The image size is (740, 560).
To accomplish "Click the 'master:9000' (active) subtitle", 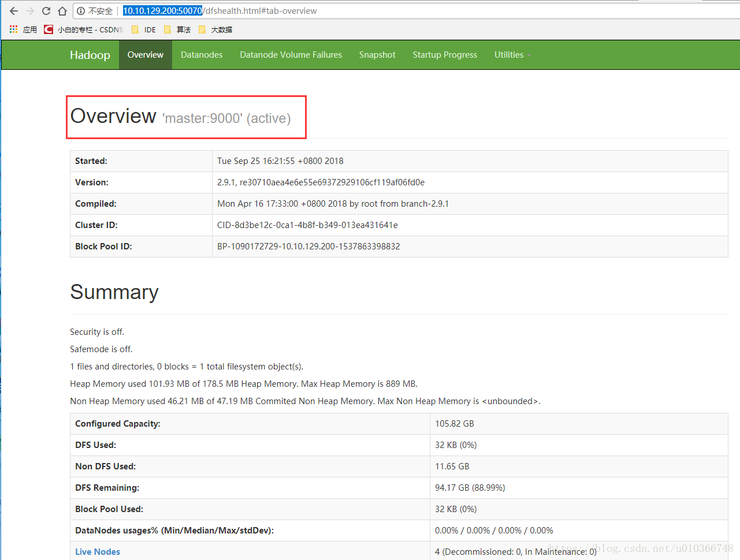I will (226, 118).
